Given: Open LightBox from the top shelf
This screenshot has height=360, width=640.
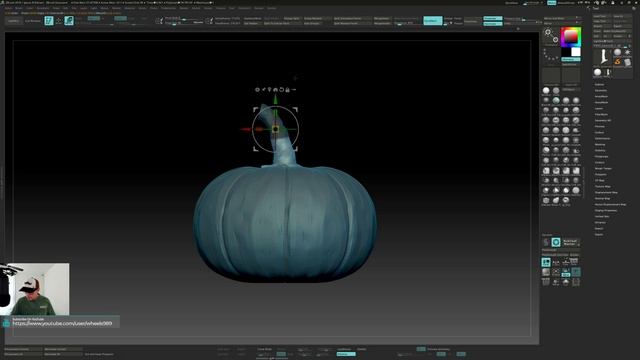Looking at the screenshot, I should click(x=13, y=20).
